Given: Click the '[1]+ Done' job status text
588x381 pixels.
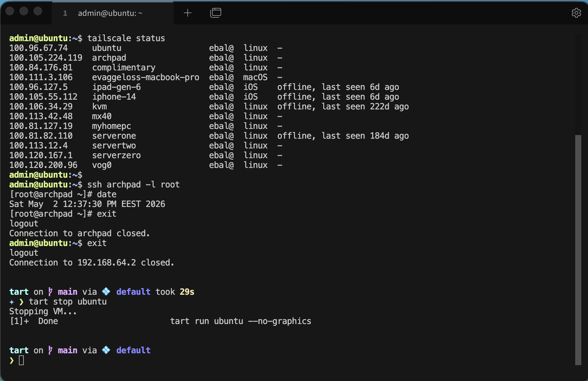Looking at the screenshot, I should [x=34, y=321].
